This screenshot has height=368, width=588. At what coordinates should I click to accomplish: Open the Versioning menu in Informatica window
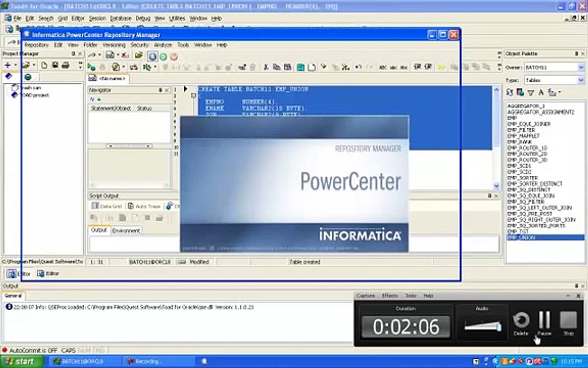pyautogui.click(x=114, y=45)
